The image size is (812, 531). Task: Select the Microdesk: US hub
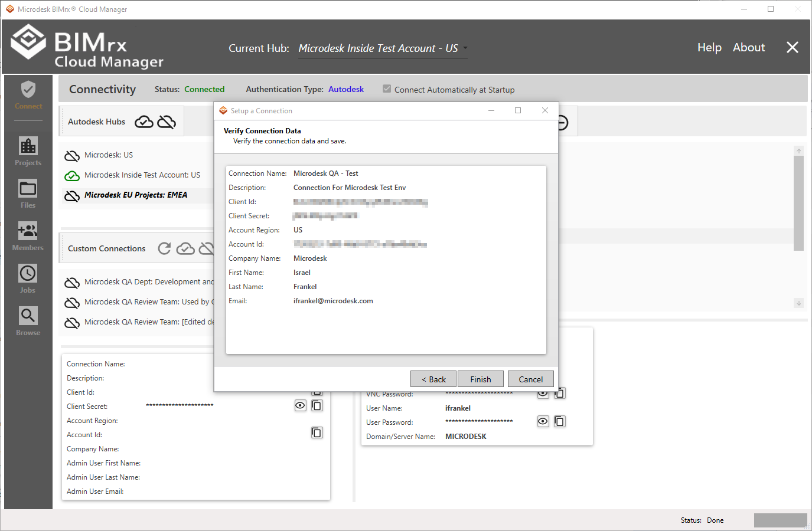tap(109, 155)
